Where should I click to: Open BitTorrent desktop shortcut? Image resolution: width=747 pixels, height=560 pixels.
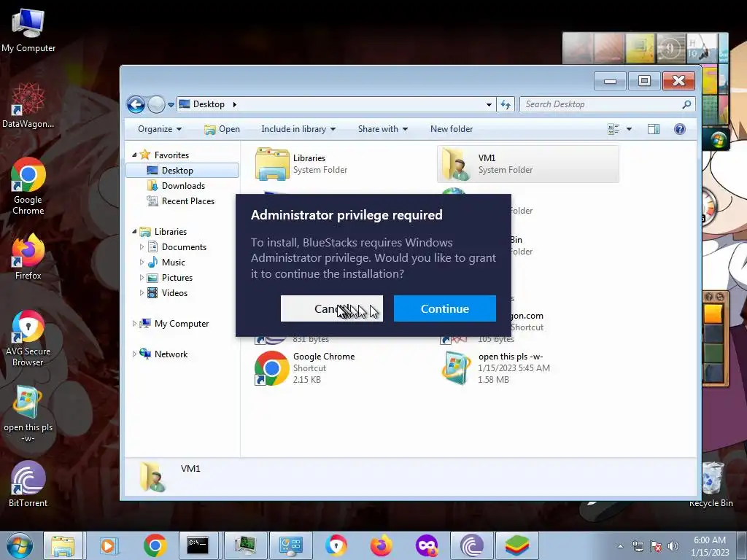[28, 484]
